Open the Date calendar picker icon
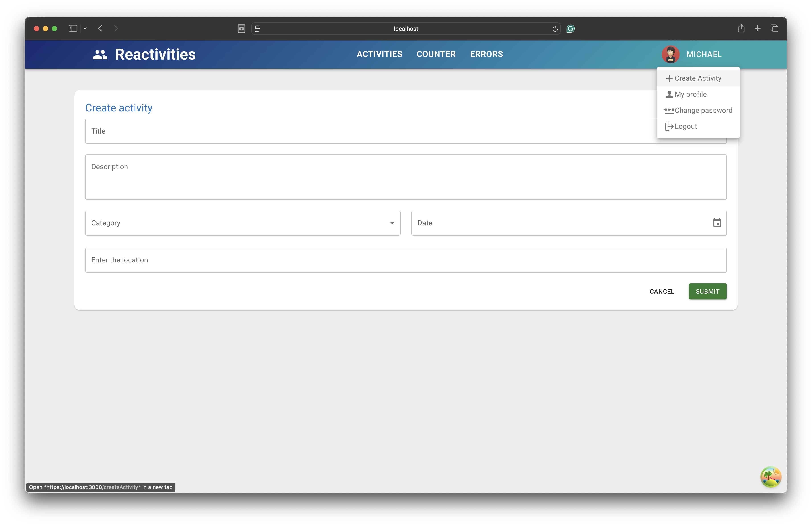Viewport: 812px width, 526px height. [717, 223]
